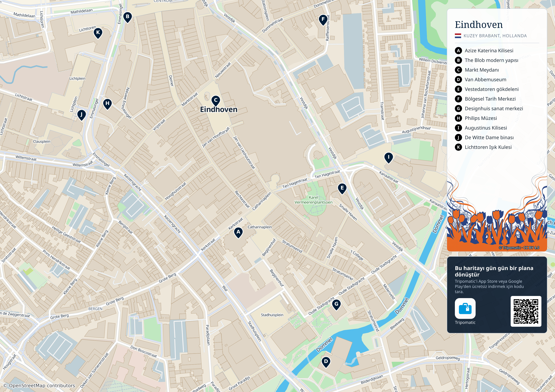The width and height of the screenshot is (555, 392).
Task: Click 'Clausplein' label on map
Action: pyautogui.click(x=42, y=141)
